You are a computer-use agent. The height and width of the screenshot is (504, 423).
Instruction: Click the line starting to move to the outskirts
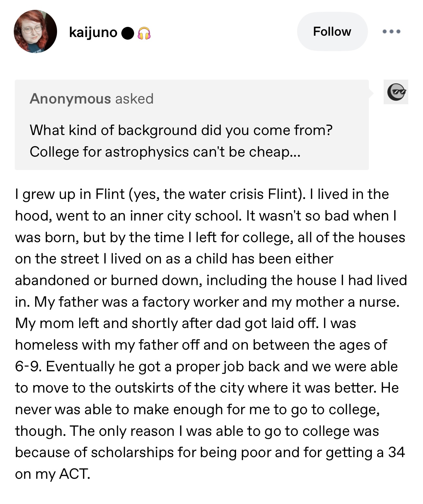pyautogui.click(x=207, y=388)
